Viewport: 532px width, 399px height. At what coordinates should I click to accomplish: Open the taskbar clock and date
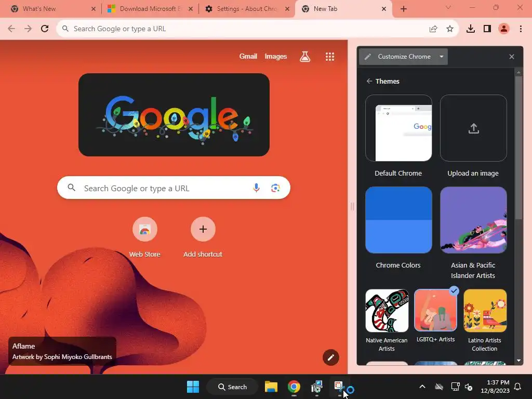pyautogui.click(x=495, y=387)
